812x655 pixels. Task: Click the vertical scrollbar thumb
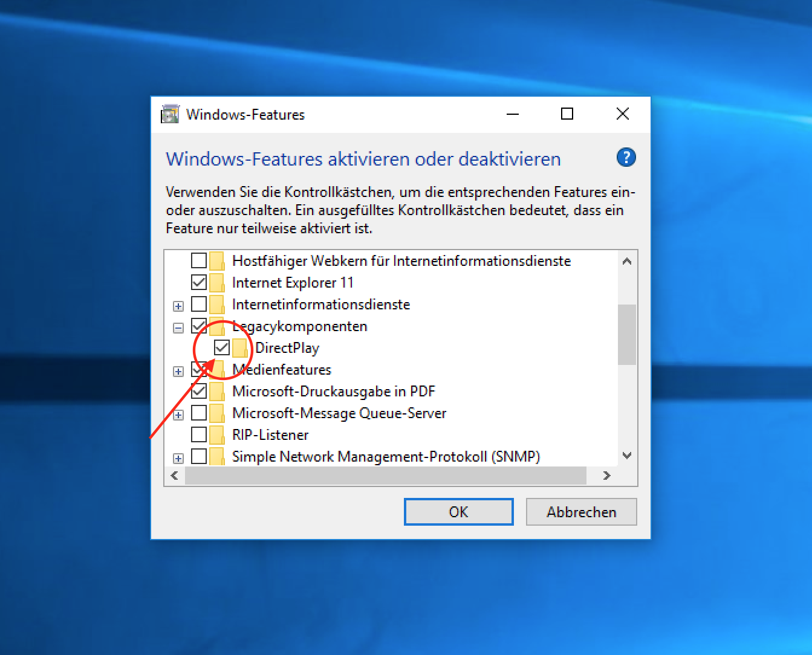tap(627, 334)
